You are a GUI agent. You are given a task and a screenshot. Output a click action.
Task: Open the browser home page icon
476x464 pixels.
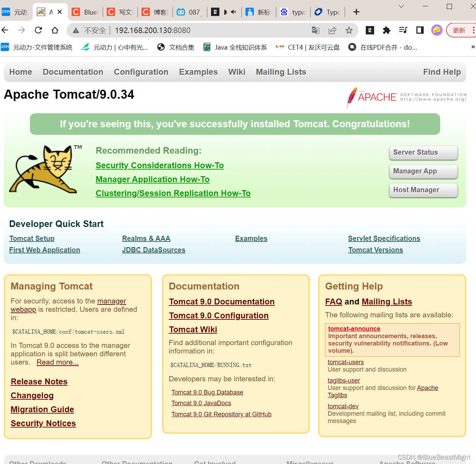tap(55, 30)
